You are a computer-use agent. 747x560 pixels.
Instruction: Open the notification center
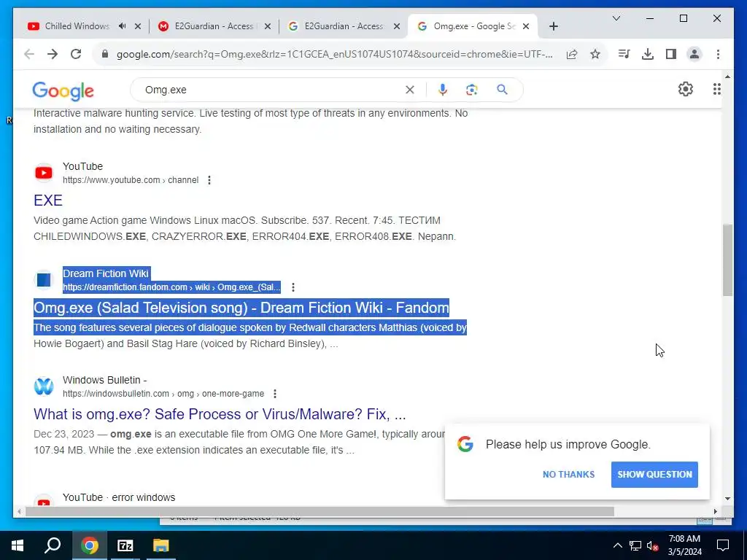pos(723,545)
